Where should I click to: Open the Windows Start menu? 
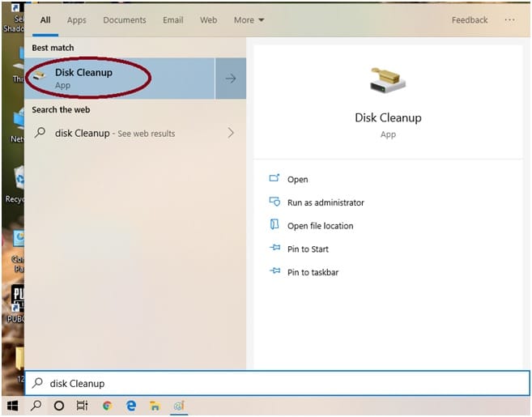coord(13,406)
